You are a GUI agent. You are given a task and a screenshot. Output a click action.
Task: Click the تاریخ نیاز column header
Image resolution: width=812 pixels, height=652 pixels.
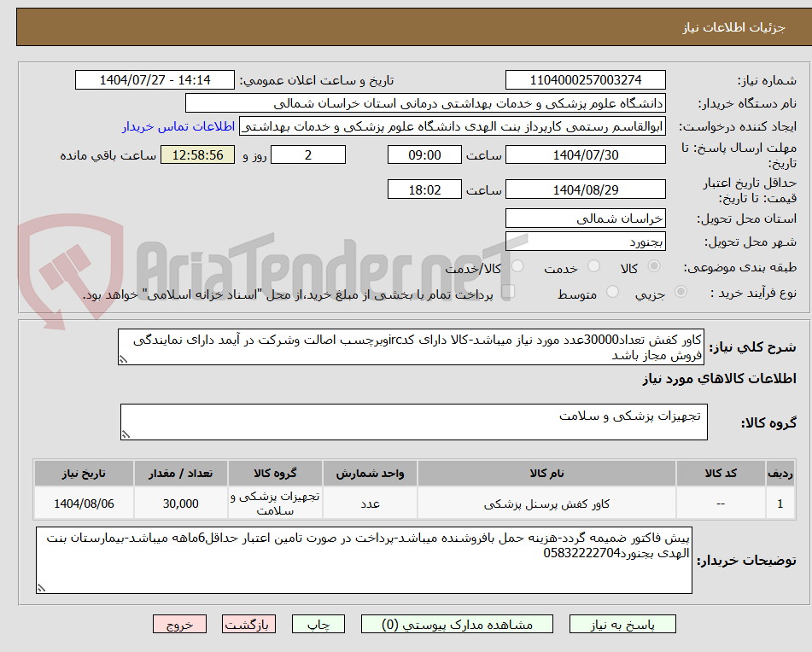coord(84,474)
